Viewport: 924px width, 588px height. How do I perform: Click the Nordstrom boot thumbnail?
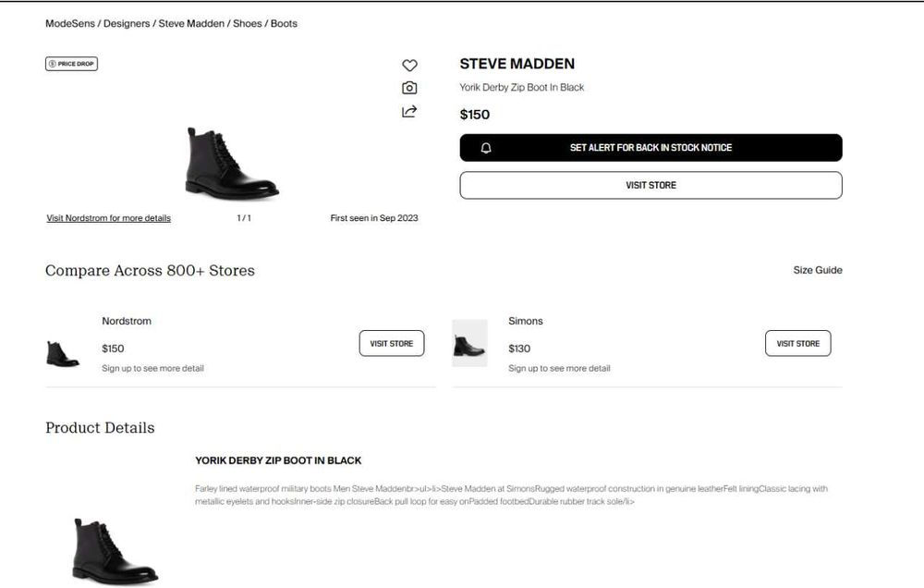(62, 354)
